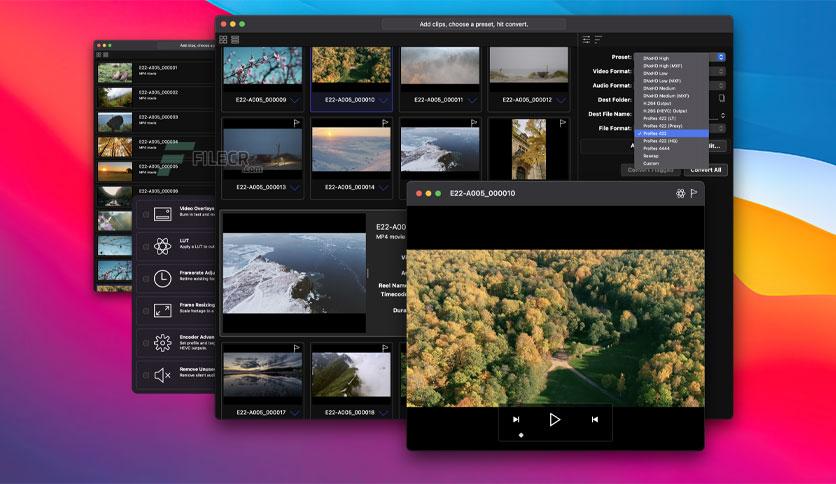Image resolution: width=836 pixels, height=484 pixels.
Task: Select E22-A005_000003 row in back window
Action: click(155, 121)
